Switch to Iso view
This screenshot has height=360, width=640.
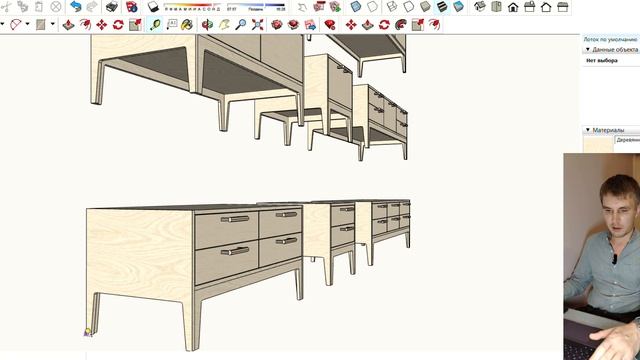point(480,7)
